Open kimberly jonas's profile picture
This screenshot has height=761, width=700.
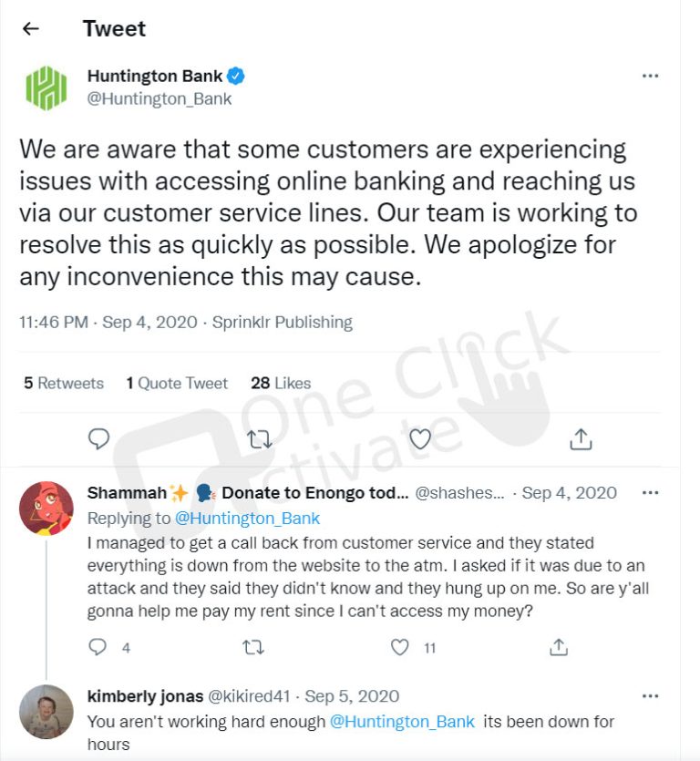46,712
